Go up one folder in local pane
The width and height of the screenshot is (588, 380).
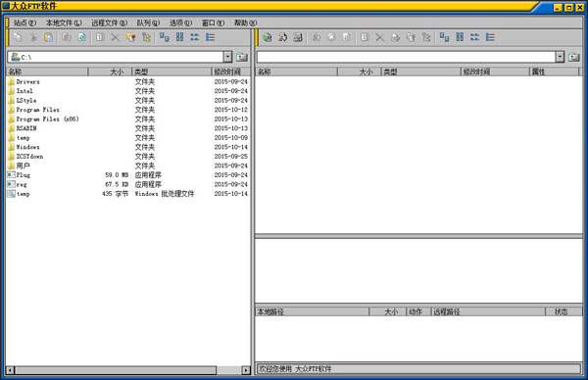(x=242, y=57)
